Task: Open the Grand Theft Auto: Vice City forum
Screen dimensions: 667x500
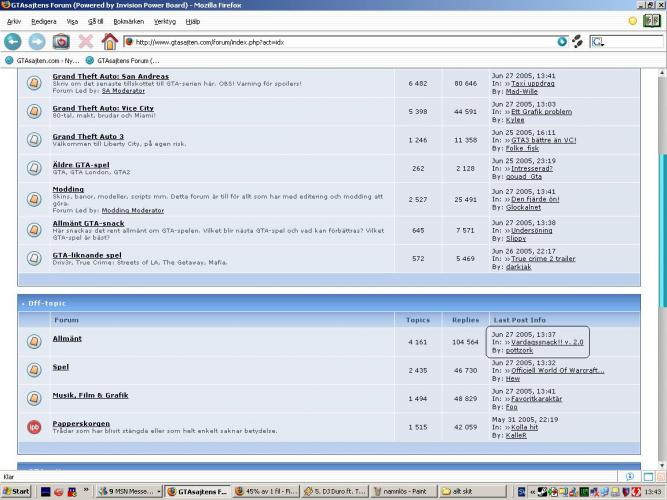Action: pos(103,108)
